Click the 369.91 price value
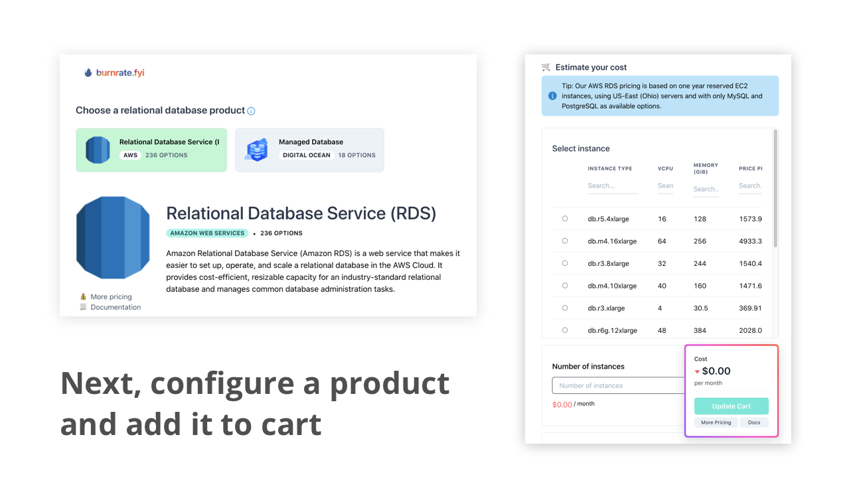Image resolution: width=843 pixels, height=504 pixels. pos(750,308)
